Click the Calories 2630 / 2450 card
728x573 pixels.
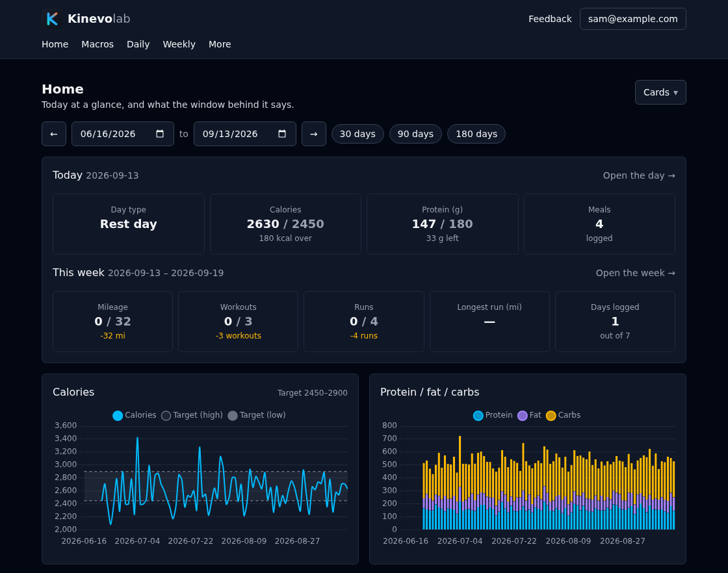(285, 224)
